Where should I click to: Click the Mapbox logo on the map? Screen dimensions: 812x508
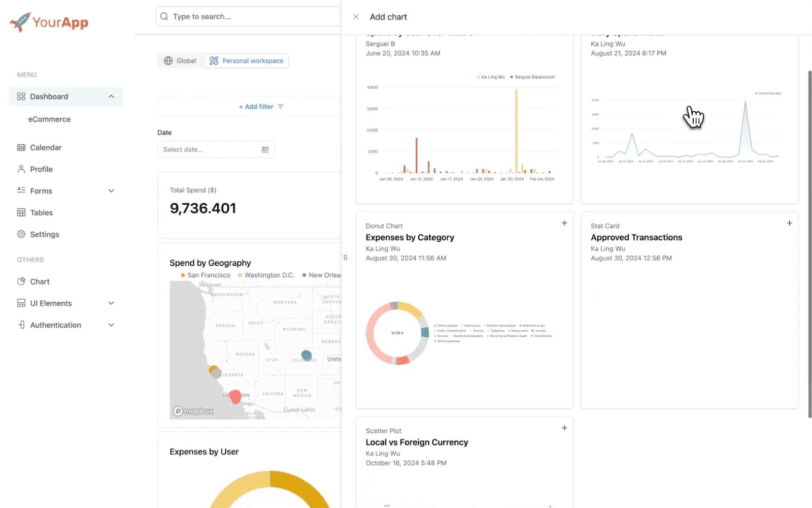193,411
